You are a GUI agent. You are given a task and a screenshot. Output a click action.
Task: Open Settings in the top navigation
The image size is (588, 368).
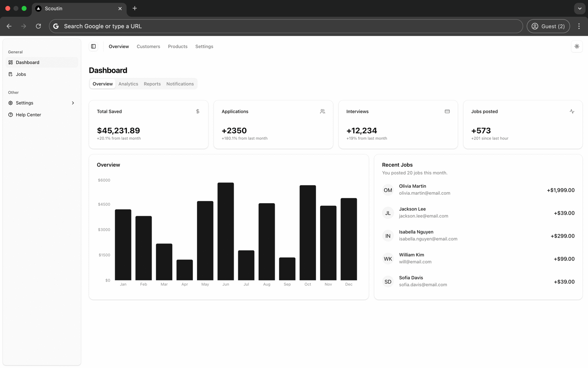point(204,46)
